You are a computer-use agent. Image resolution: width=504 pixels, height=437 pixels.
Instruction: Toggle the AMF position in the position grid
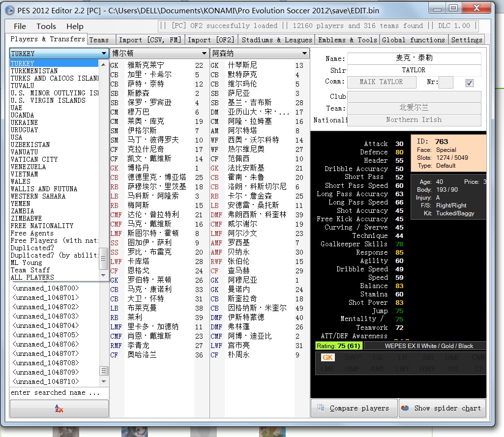click(x=378, y=369)
